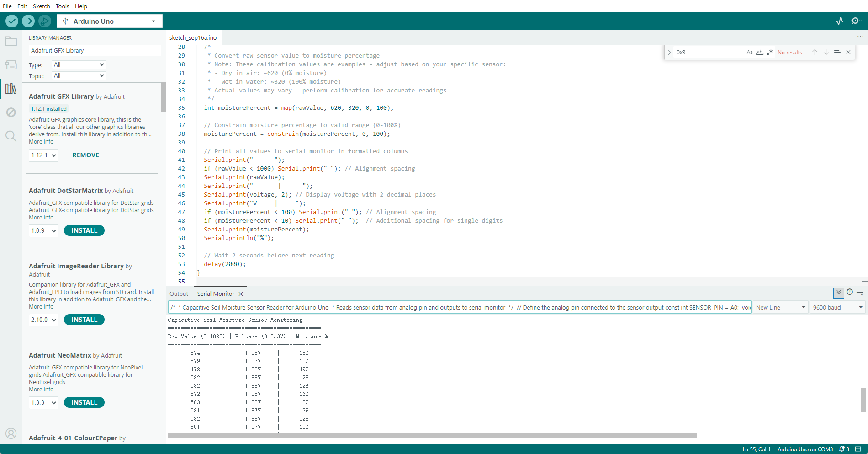Open the Serial Plotter

840,21
